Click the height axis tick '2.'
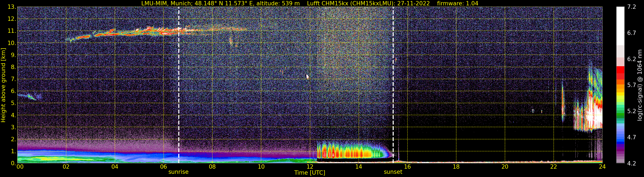Screen dimensions: 644x177 pyautogui.click(x=13, y=139)
